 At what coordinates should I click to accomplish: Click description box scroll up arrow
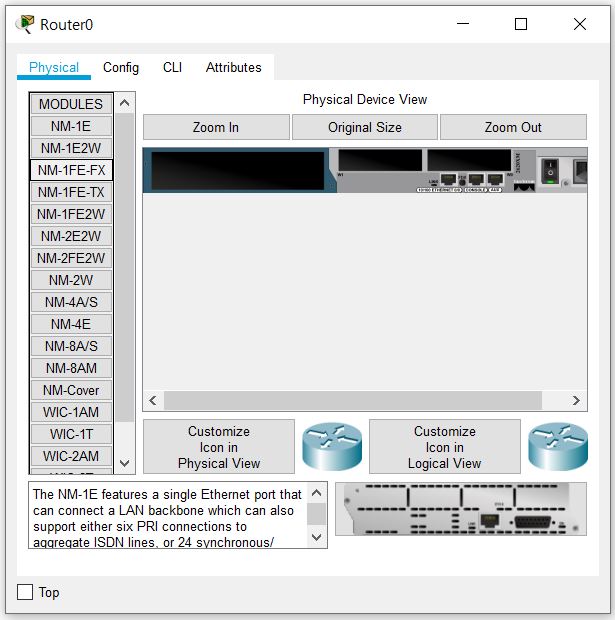(x=316, y=493)
